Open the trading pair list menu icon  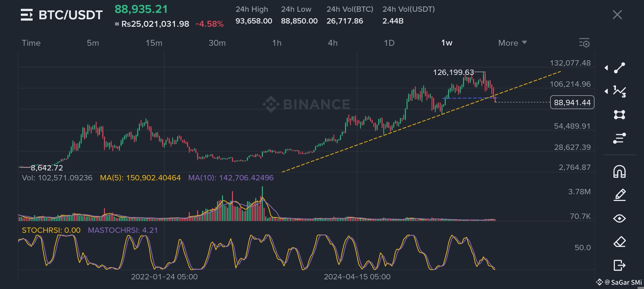point(27,15)
